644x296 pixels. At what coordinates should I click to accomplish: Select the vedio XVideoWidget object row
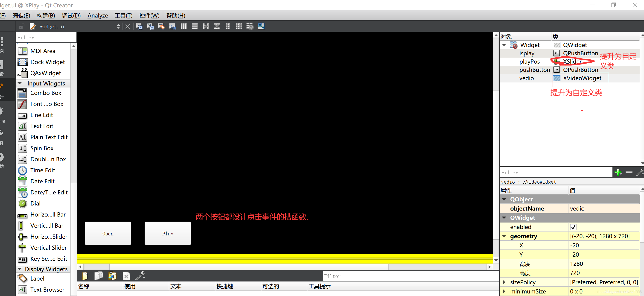pos(569,78)
